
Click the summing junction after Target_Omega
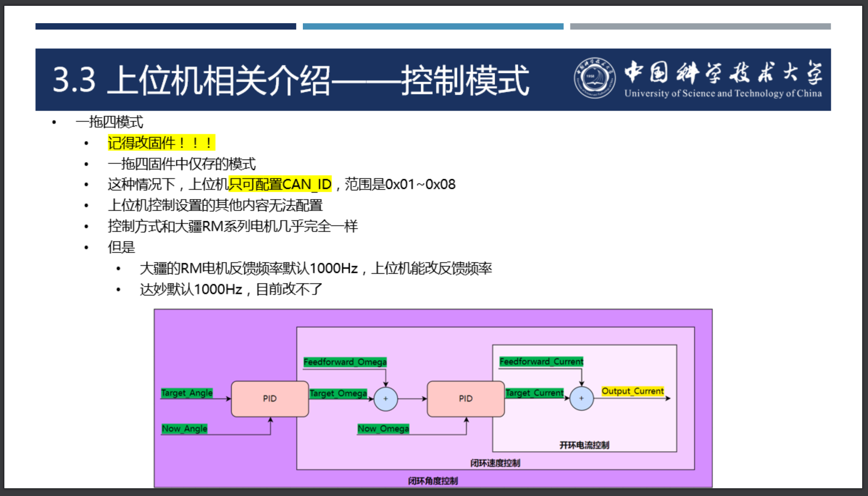[385, 399]
